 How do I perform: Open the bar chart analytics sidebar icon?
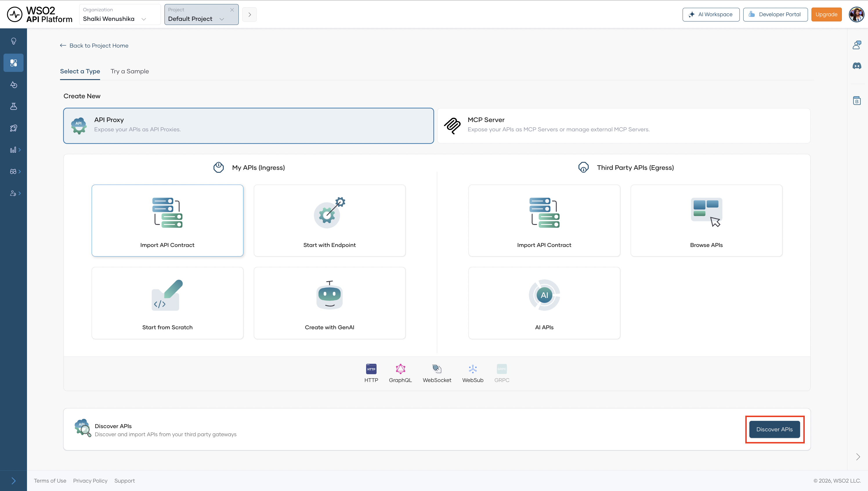(14, 150)
